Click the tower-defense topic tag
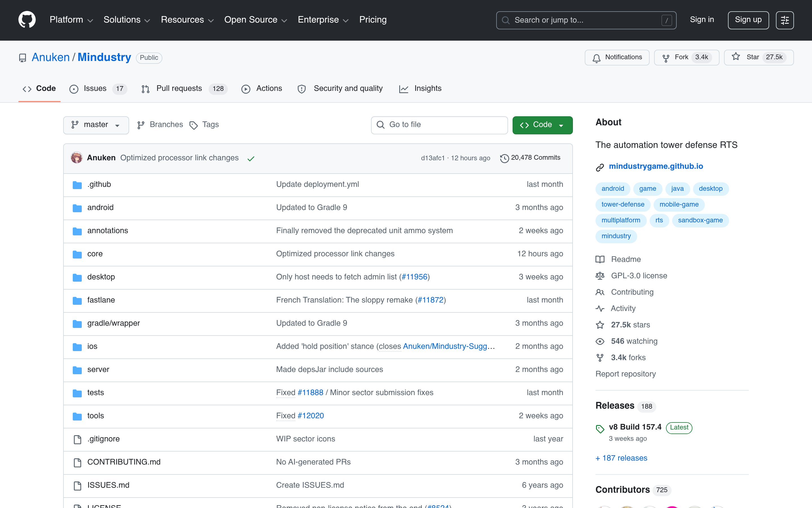Screen dimensions: 812x508 pos(623,205)
